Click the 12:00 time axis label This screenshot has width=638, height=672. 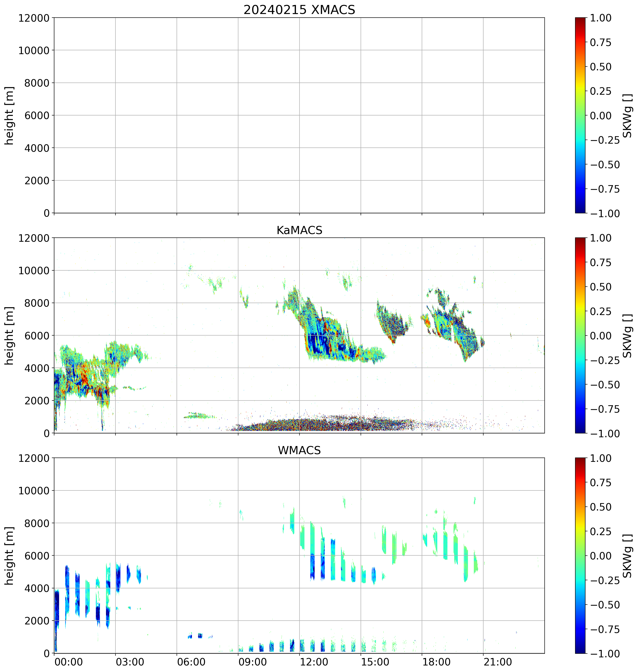pyautogui.click(x=314, y=662)
